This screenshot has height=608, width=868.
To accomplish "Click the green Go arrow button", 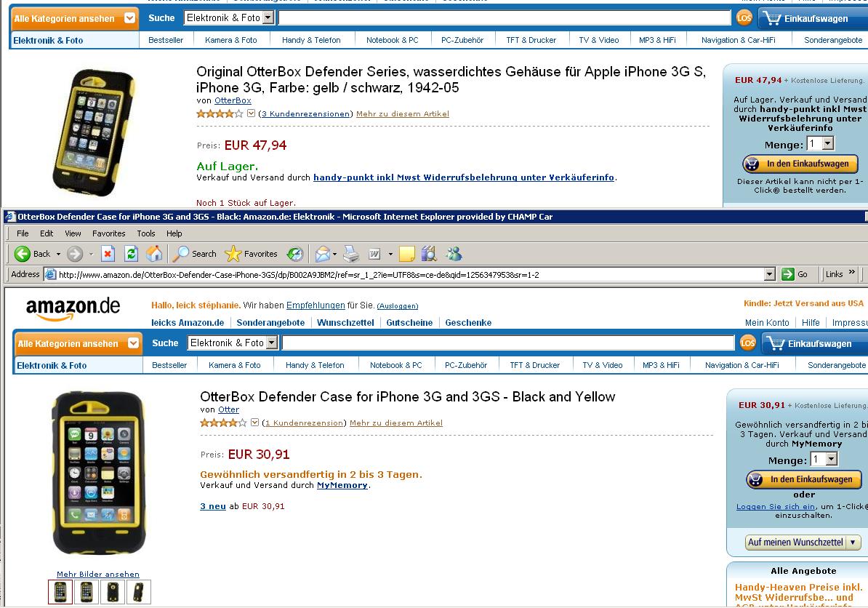I will (x=788, y=274).
